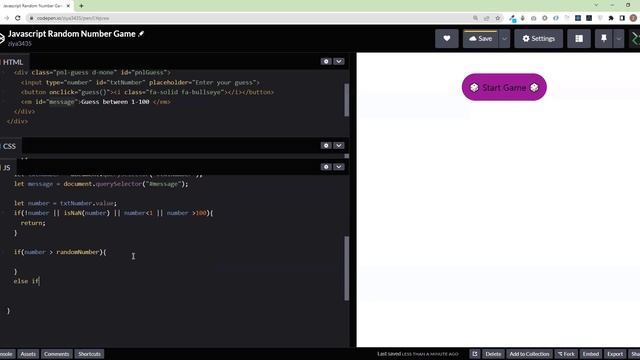The width and height of the screenshot is (640, 360).
Task: Open the Chrome profile avatar
Action: click(633, 18)
